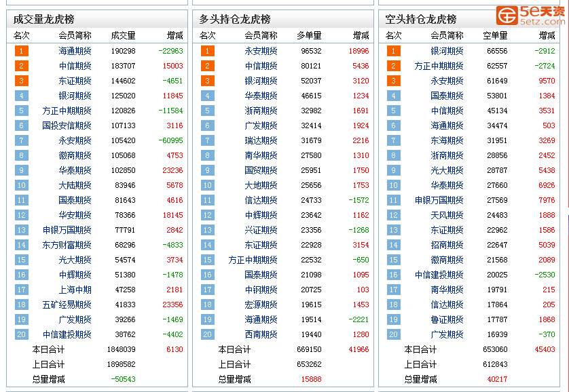Open 东方财富期货 member link
Viewport: 569px width, 392px height.
click(x=67, y=245)
